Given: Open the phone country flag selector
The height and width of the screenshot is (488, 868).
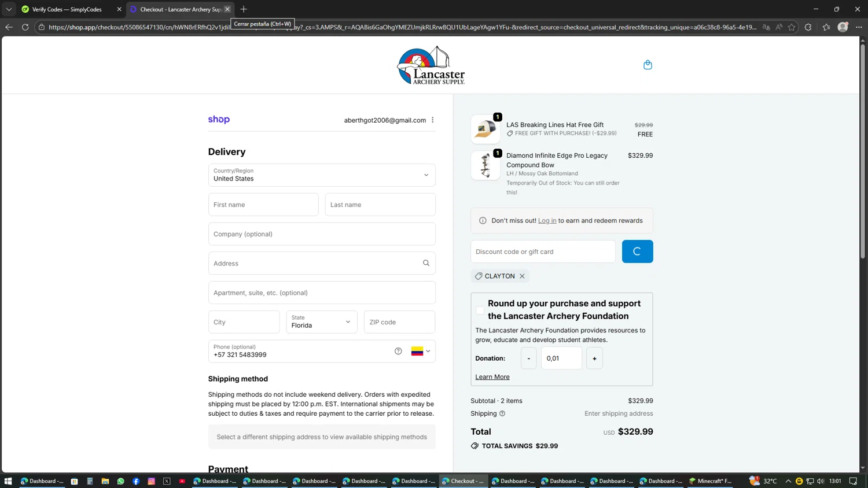Looking at the screenshot, I should coord(421,351).
